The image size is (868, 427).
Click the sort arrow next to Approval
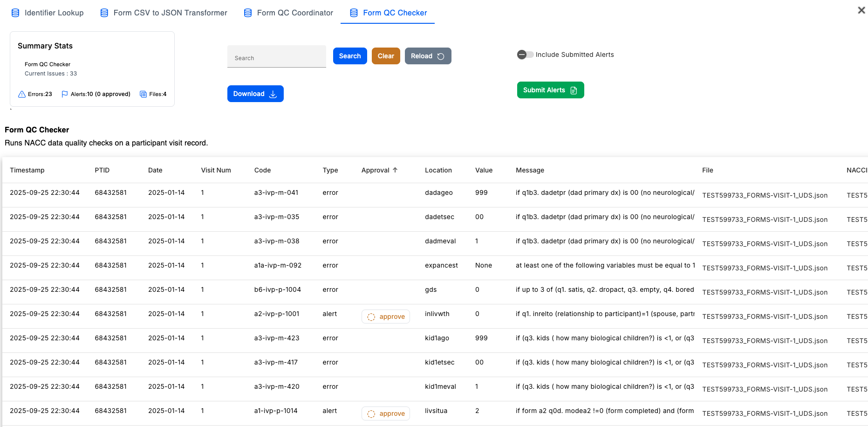395,170
